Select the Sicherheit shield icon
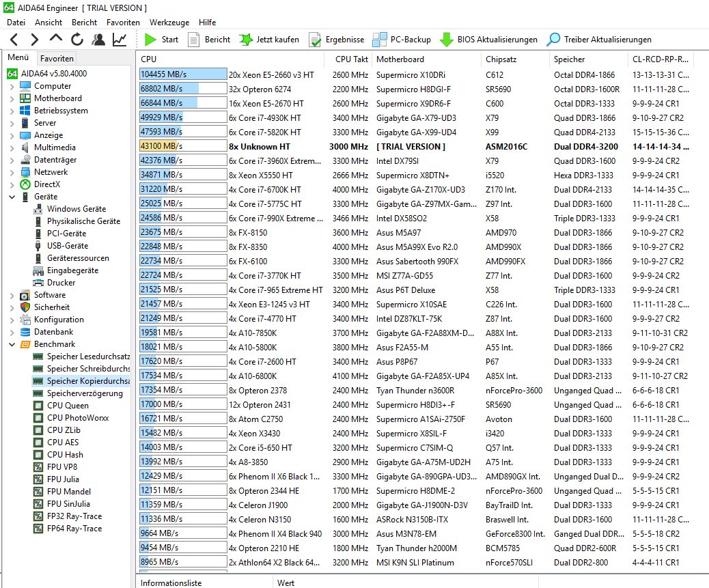The height and width of the screenshot is (588, 709). (x=25, y=307)
